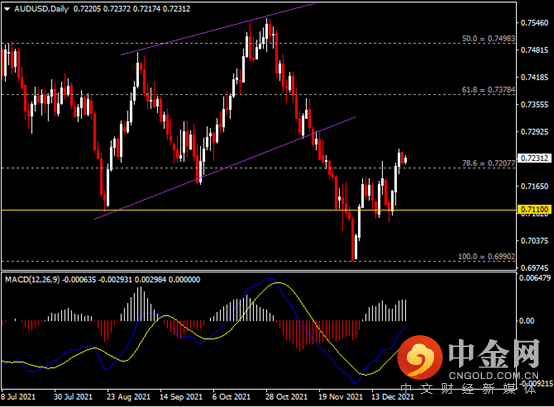Select the 61.8 = 0.73784 Fibonacci label

pyautogui.click(x=489, y=90)
